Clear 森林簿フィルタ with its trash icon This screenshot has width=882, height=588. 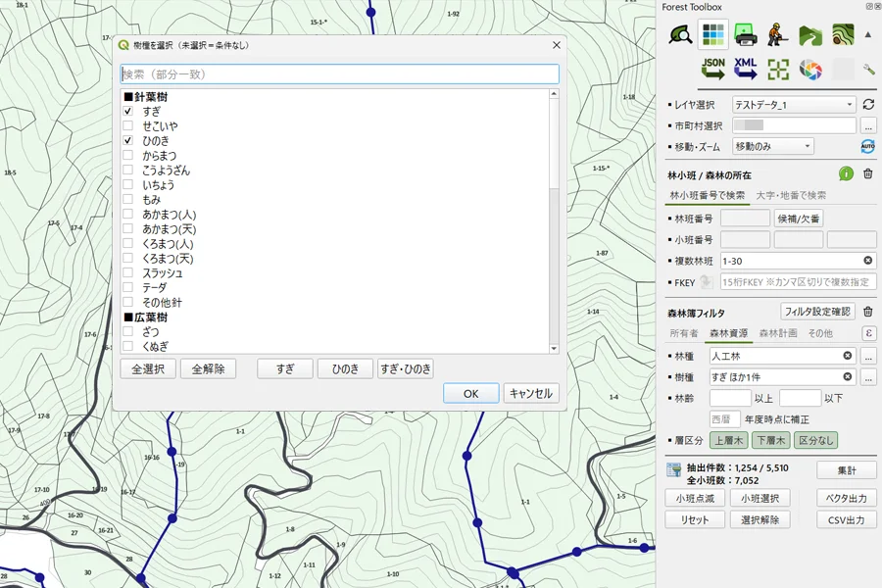click(x=868, y=312)
